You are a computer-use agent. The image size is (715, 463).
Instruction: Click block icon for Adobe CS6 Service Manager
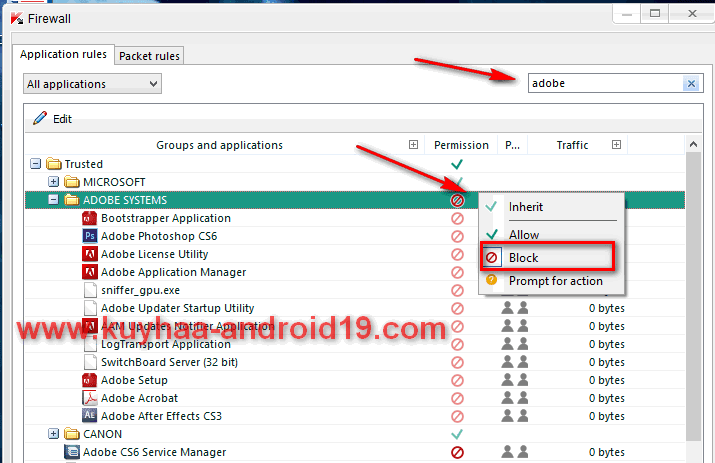tap(457, 453)
